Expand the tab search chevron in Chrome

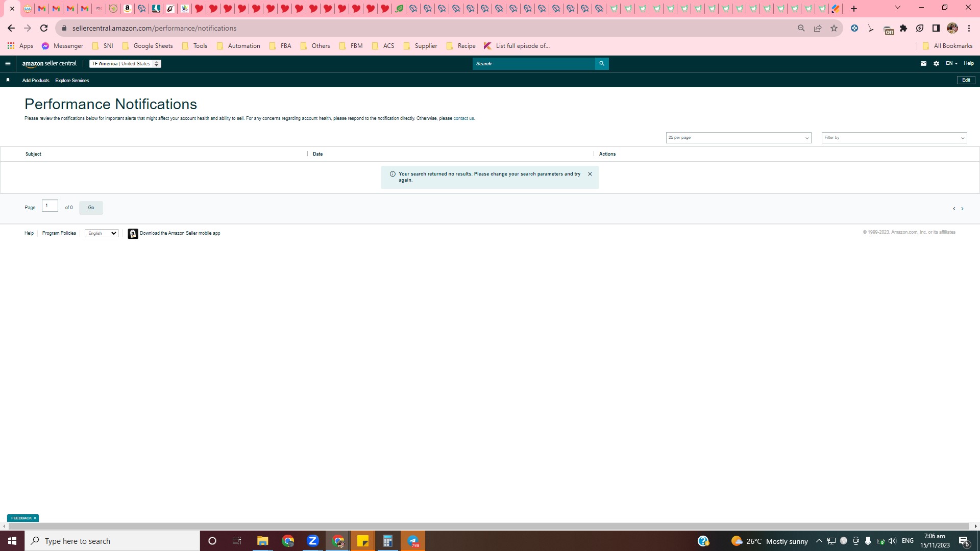[x=898, y=8]
